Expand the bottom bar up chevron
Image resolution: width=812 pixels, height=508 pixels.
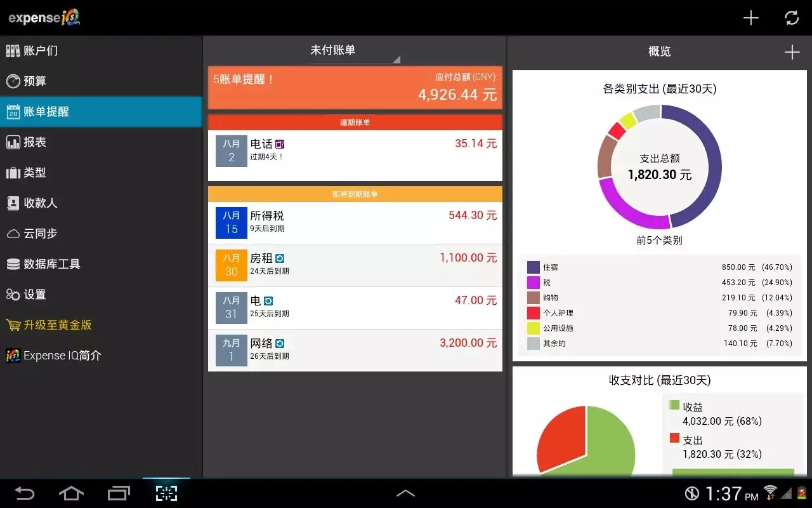(406, 493)
